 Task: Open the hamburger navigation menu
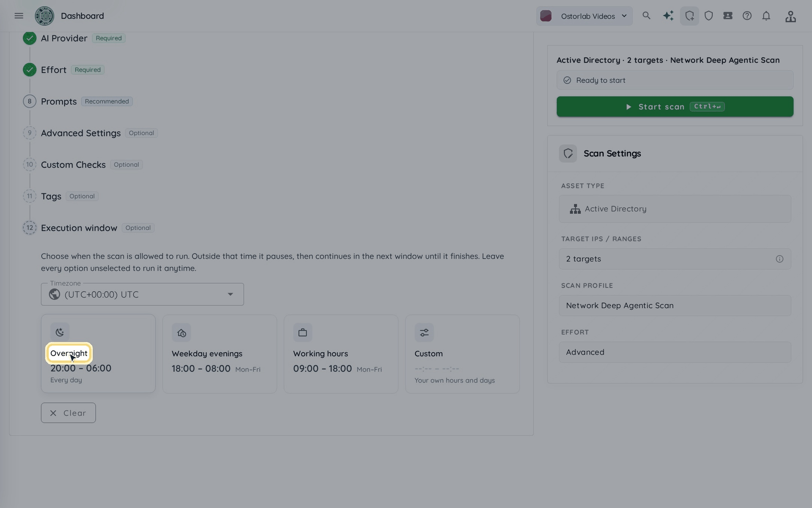[x=19, y=16]
